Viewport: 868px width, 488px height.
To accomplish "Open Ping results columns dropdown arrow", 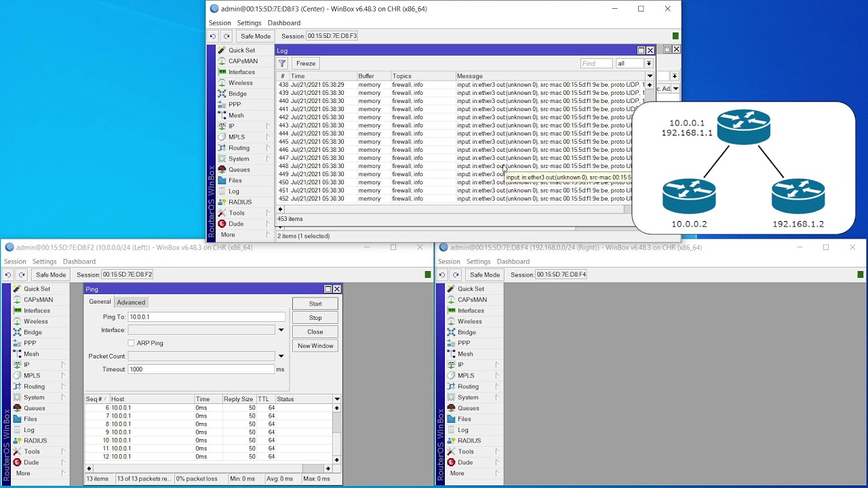I will [x=336, y=399].
